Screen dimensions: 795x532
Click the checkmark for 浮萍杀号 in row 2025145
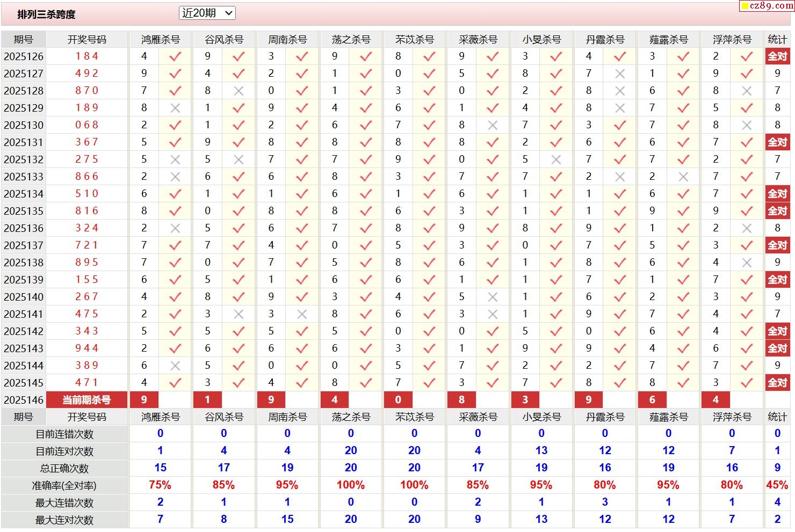pyautogui.click(x=747, y=383)
